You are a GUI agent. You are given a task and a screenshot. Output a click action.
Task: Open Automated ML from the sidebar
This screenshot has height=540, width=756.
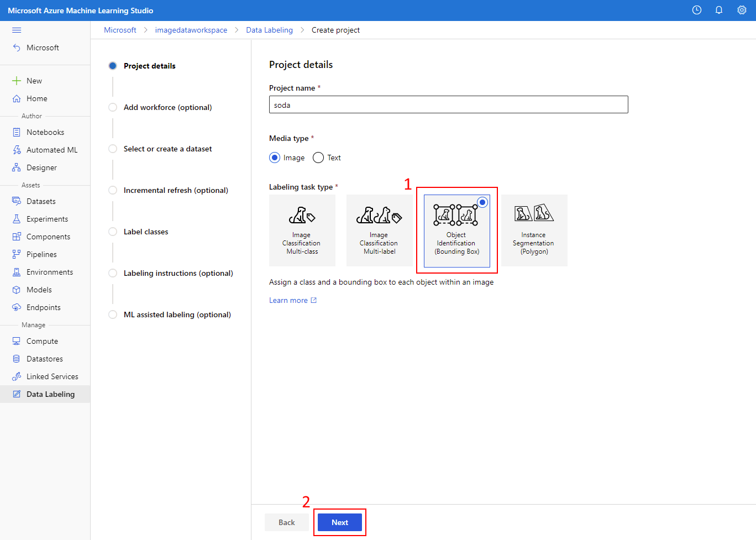45,150
